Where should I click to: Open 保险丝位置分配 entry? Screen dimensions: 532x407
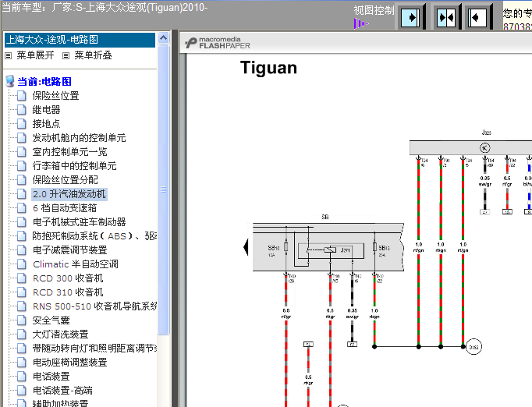66,180
